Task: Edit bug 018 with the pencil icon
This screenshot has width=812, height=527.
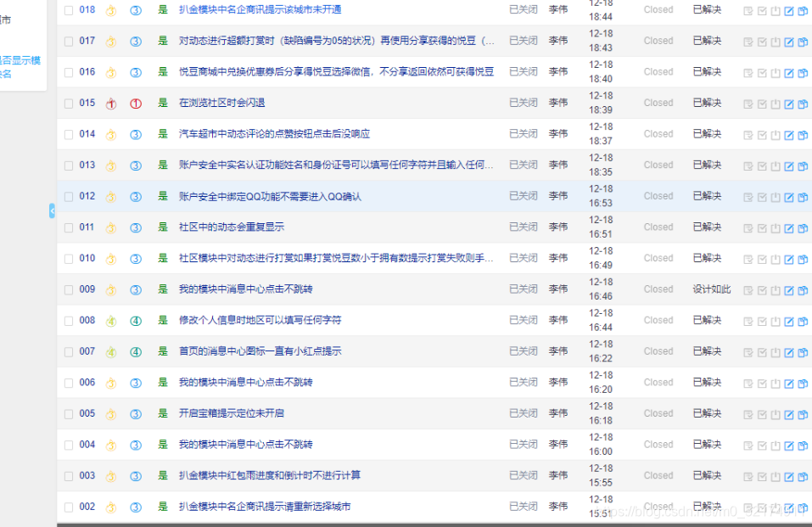Action: (789, 11)
